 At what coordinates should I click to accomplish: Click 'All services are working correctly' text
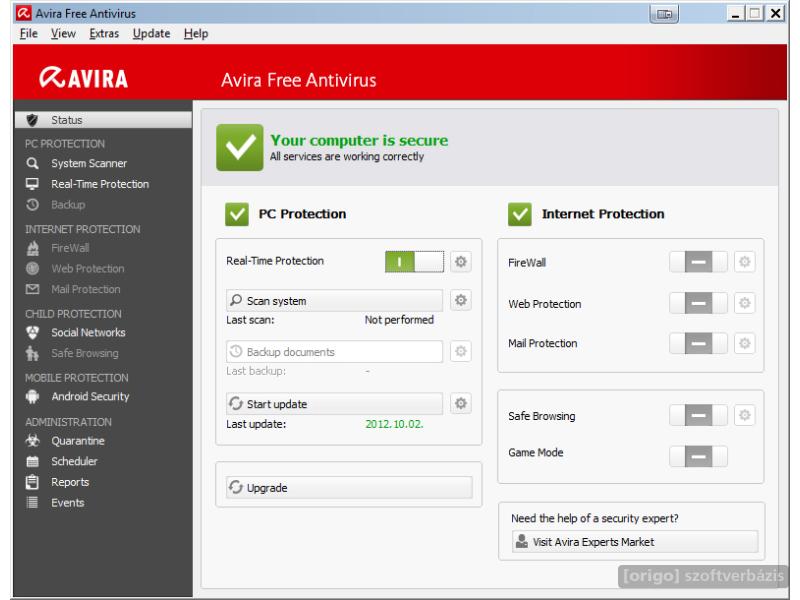point(347,157)
